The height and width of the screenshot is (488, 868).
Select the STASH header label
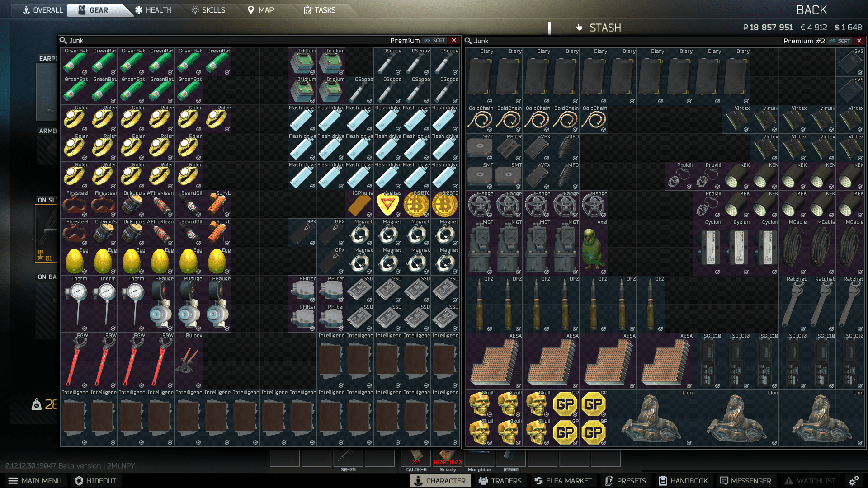pos(605,28)
